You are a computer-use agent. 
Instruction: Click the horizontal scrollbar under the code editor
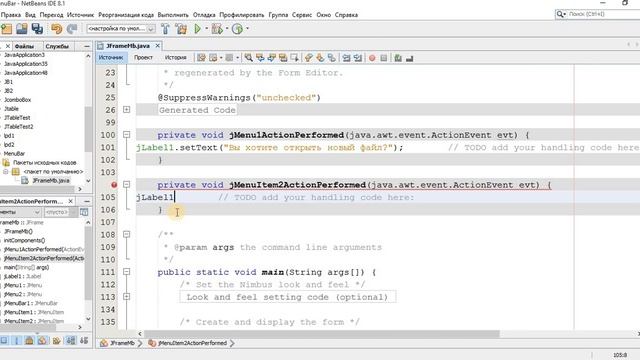click(322, 333)
